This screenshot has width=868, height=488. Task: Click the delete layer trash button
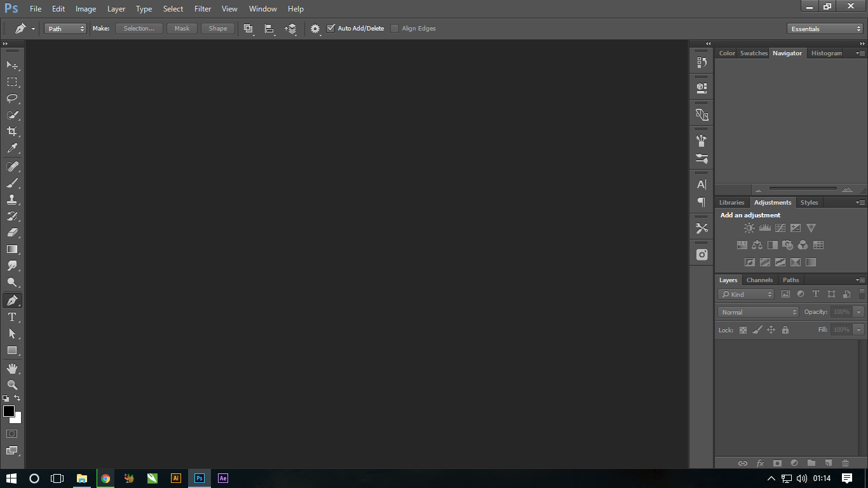(x=845, y=463)
